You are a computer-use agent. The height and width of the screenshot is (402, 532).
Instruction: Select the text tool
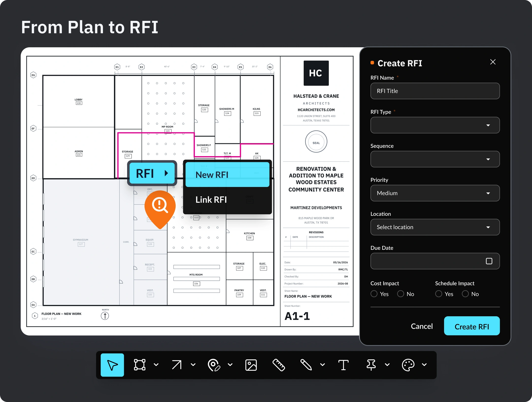point(343,365)
